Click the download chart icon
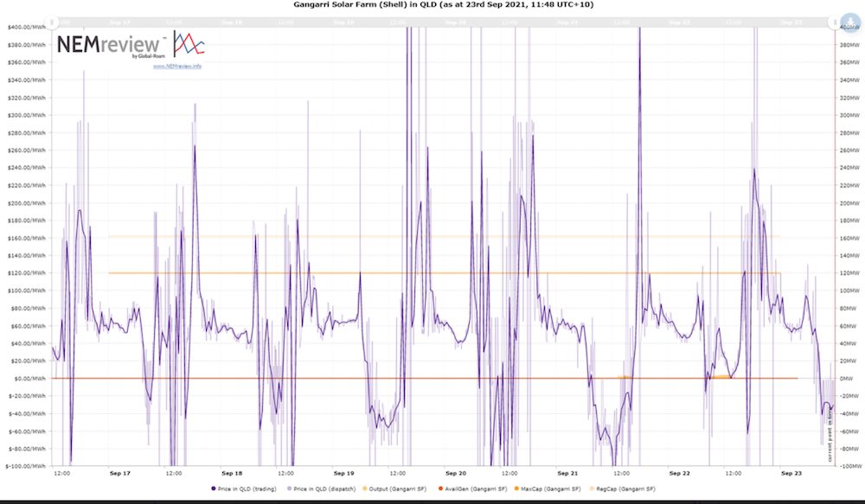The width and height of the screenshot is (865, 504). [850, 22]
